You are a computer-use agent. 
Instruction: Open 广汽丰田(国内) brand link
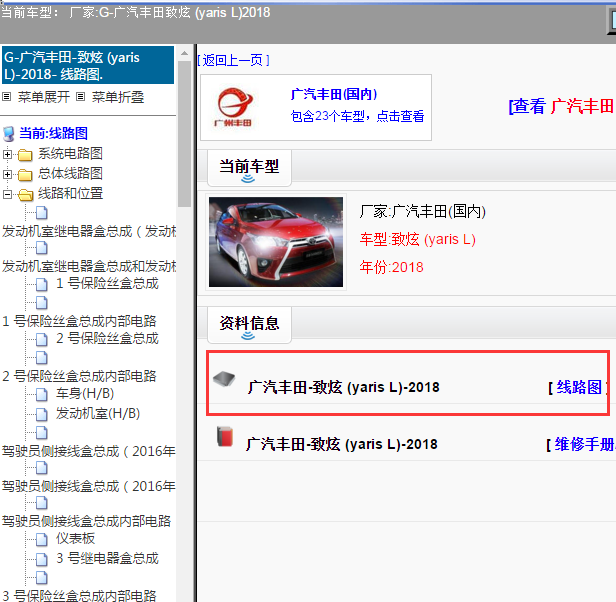(334, 94)
